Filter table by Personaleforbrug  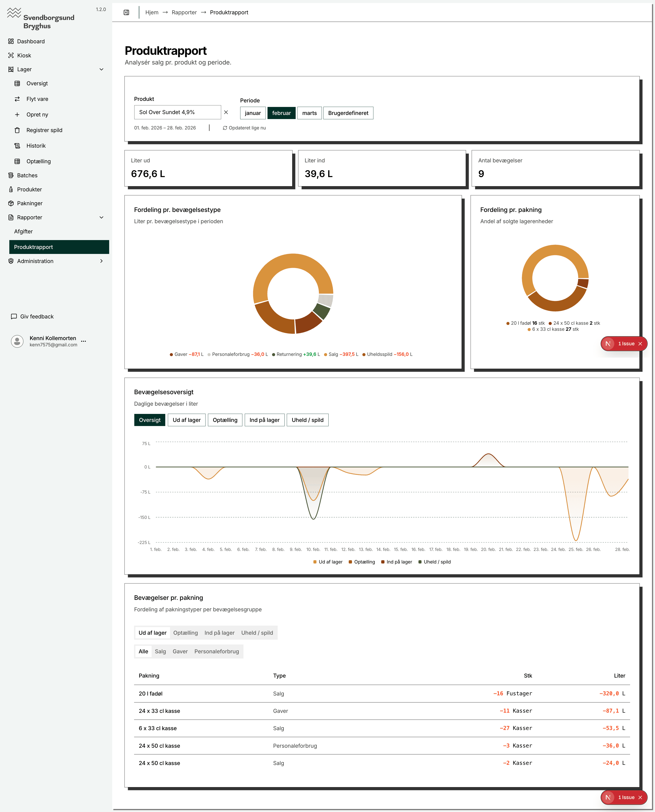(x=217, y=651)
